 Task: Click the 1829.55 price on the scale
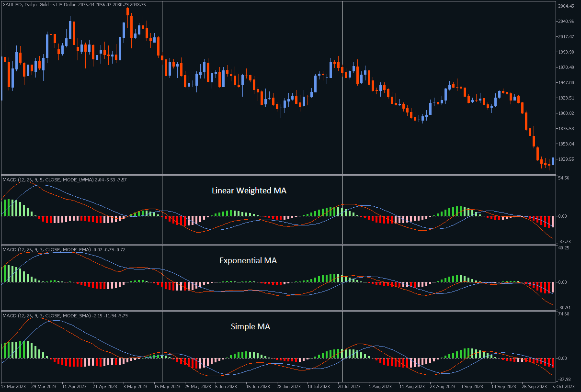566,159
